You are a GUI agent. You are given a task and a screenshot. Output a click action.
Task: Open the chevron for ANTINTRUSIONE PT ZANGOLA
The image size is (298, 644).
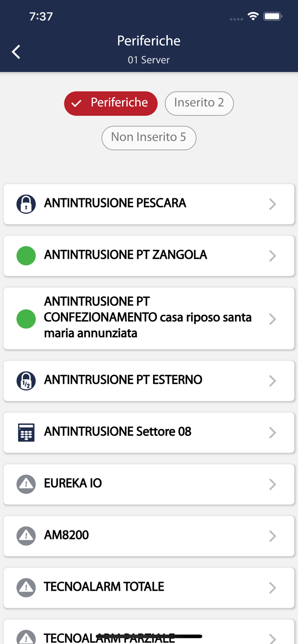coord(273,255)
